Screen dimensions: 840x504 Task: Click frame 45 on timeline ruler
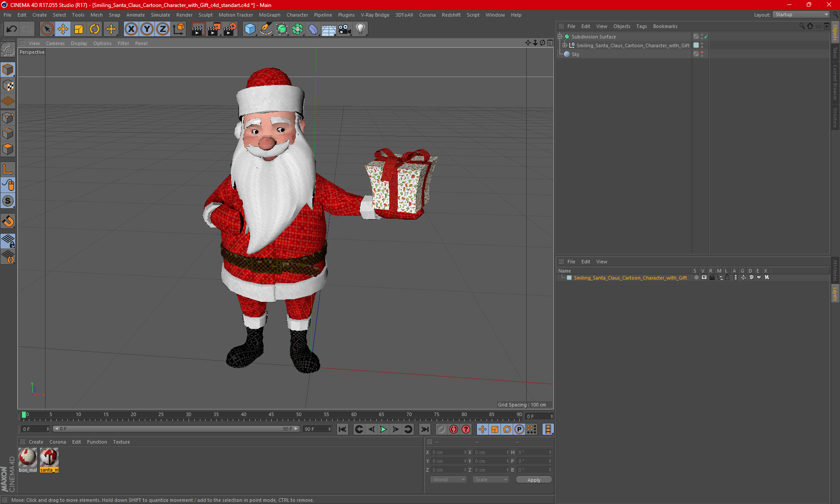[x=271, y=415]
